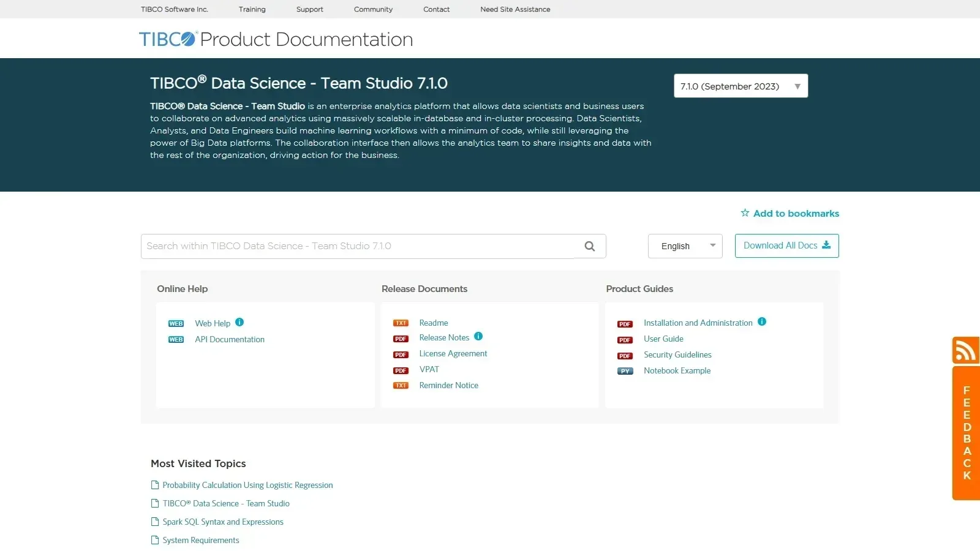Screen dimensions: 980x551
Task: Click the magnifier search icon
Action: [590, 246]
